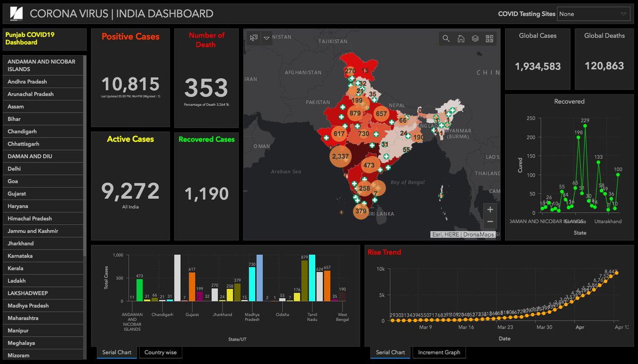This screenshot has height=364, width=638.
Task: Select the 190 cluster marker on map
Action: click(x=418, y=137)
